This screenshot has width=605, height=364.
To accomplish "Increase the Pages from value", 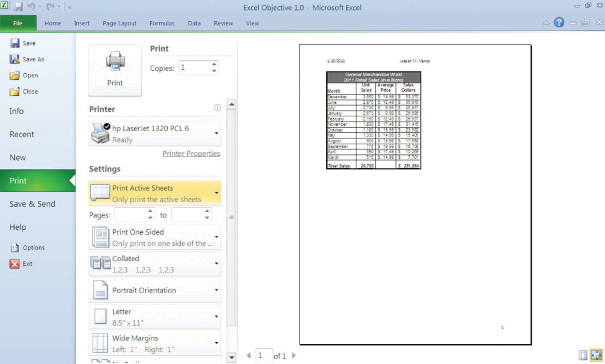I will click(150, 211).
